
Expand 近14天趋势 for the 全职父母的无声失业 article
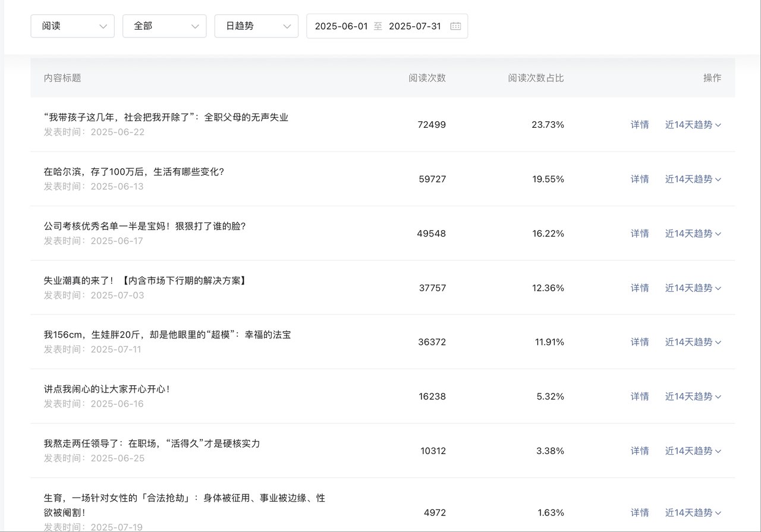point(693,125)
